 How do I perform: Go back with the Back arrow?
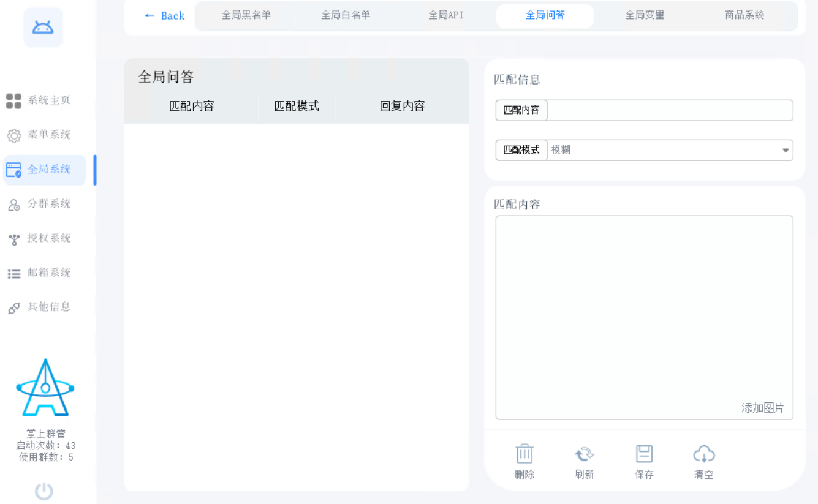point(164,16)
